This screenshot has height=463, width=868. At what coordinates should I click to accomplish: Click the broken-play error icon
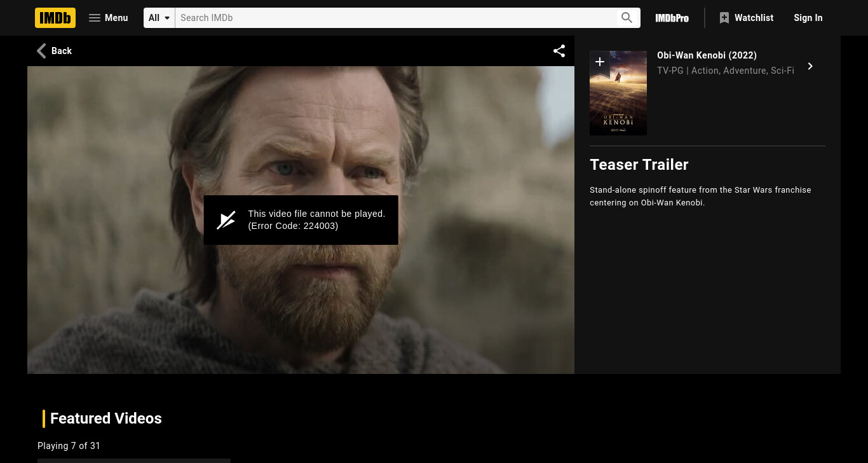(x=226, y=220)
